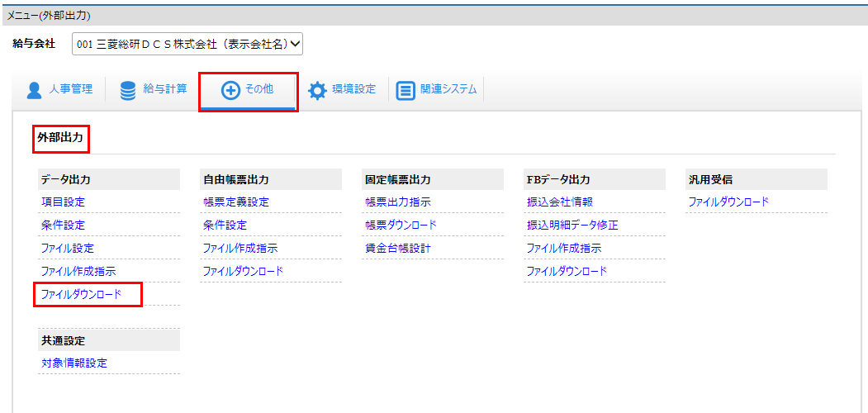
Task: Open the 帳票出力指示 link
Action: click(398, 202)
